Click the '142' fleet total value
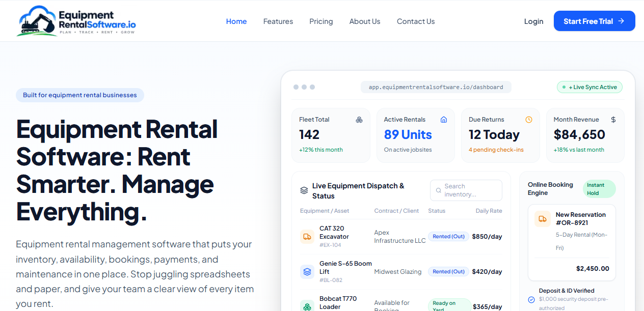The width and height of the screenshot is (644, 311). coord(309,135)
